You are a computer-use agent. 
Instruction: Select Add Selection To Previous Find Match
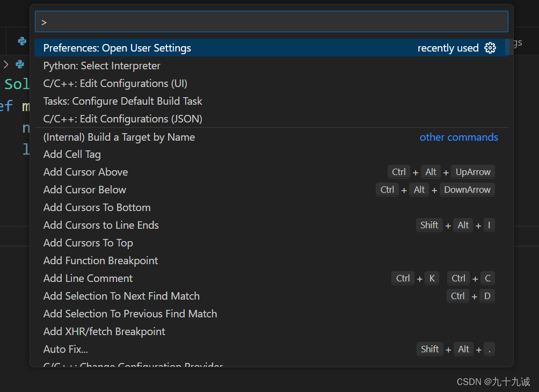(x=271, y=314)
